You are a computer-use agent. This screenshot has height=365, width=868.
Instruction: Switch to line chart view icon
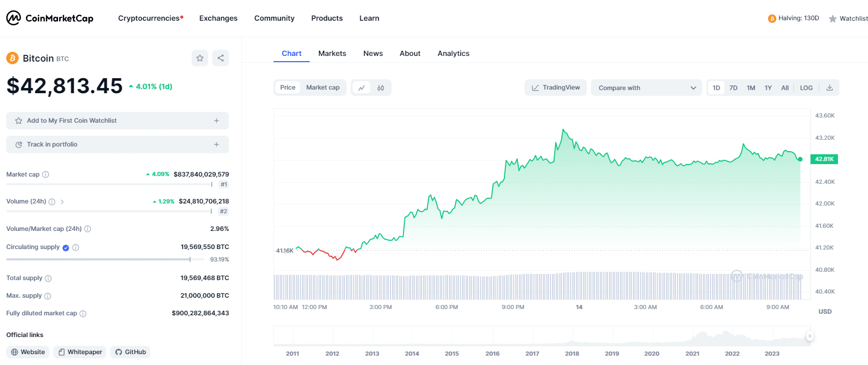(361, 88)
